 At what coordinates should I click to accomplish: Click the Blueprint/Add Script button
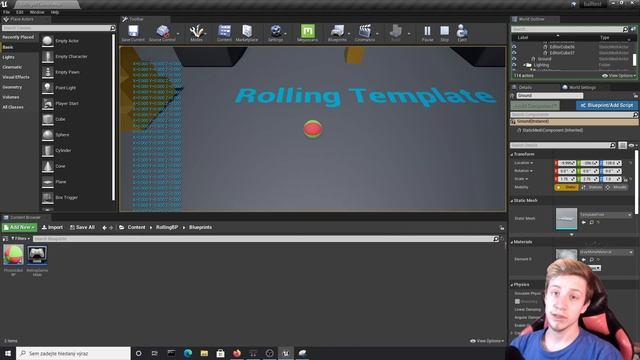(x=607, y=105)
